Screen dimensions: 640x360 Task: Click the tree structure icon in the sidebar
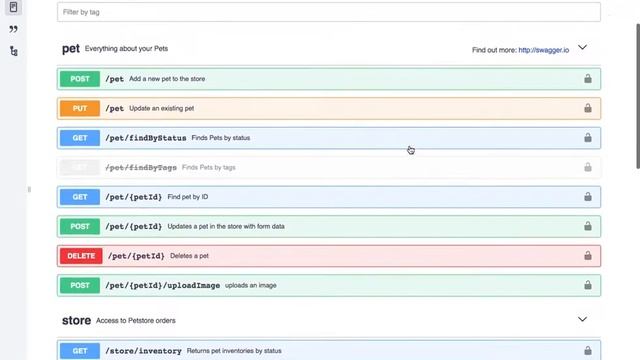tap(13, 51)
